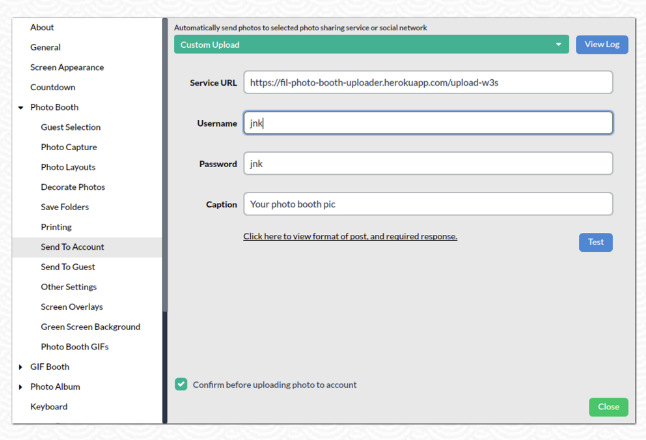Open the Custom Upload service dropdown
Image resolution: width=646 pixels, height=440 pixels.
(371, 44)
